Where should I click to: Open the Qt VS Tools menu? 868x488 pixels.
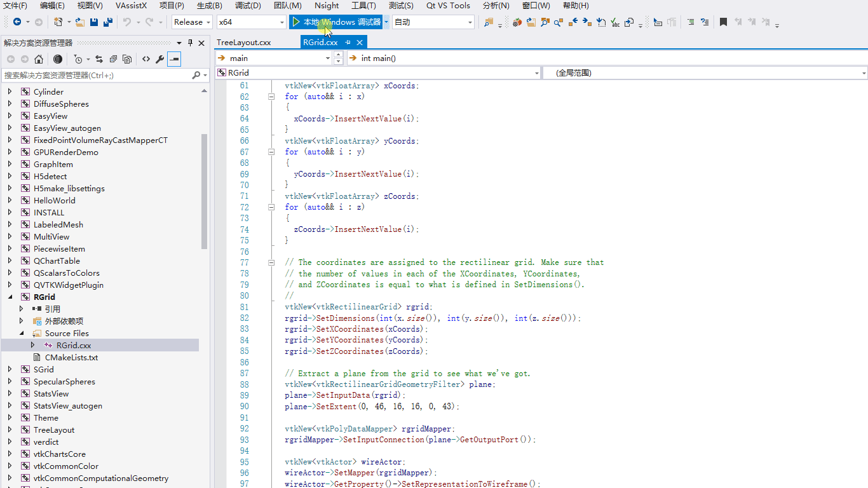pos(448,6)
